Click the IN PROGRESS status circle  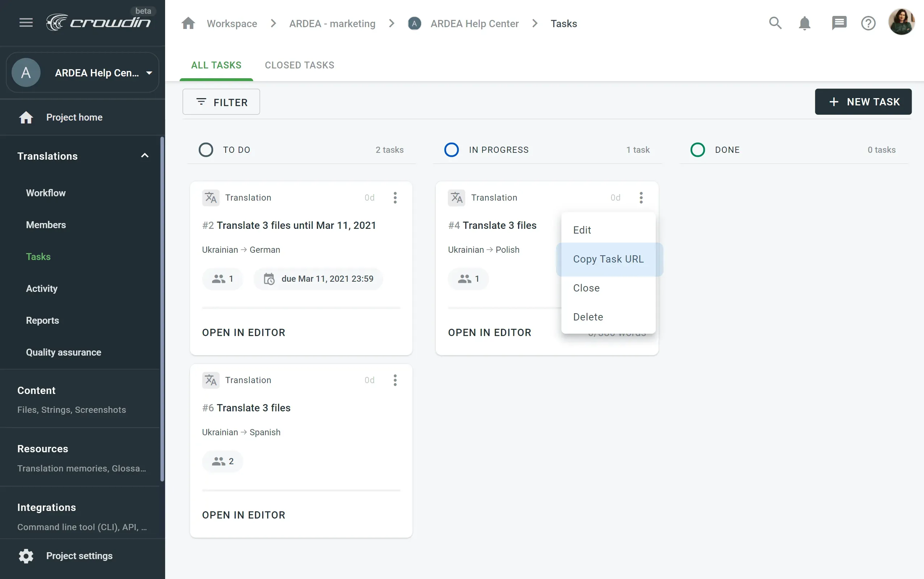(451, 149)
